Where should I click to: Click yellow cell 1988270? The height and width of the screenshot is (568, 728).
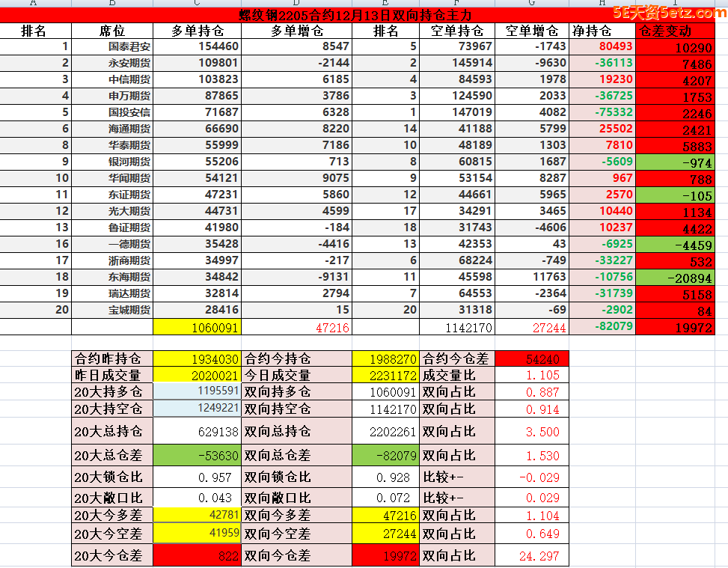(386, 358)
